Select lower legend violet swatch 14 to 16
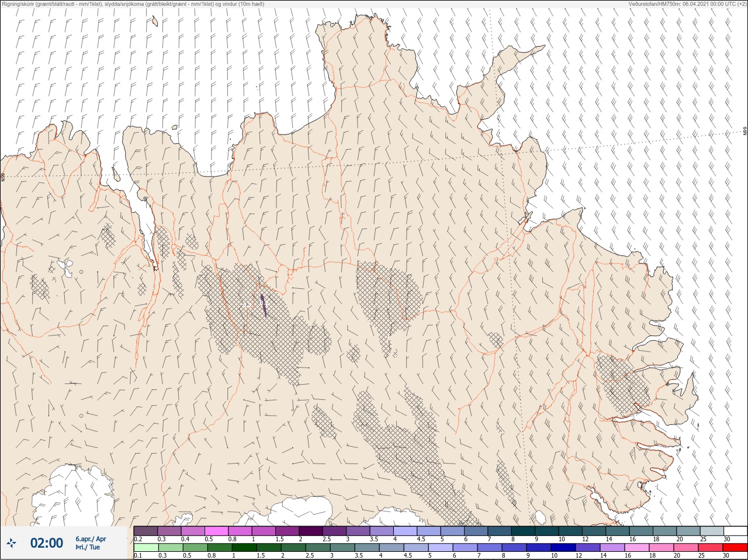 (x=612, y=548)
